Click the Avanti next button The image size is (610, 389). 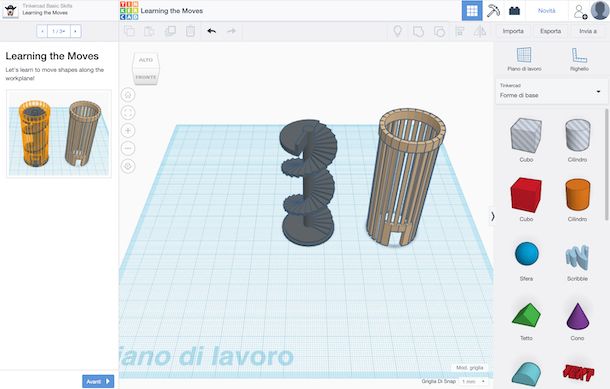(98, 381)
